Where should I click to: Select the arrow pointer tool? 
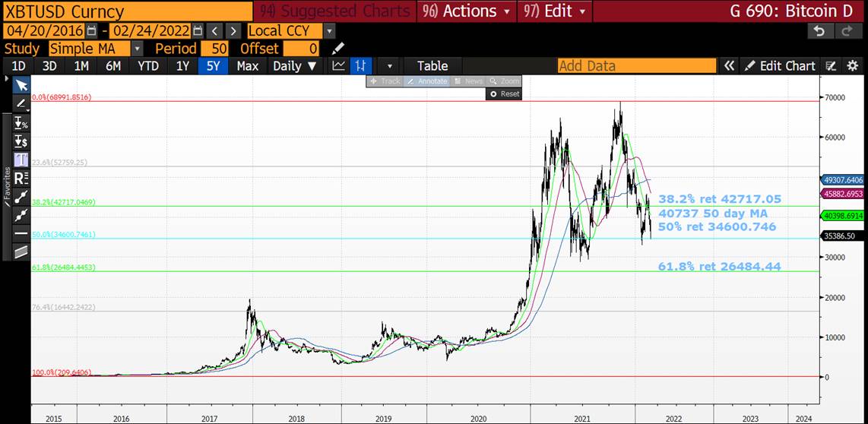coord(21,84)
